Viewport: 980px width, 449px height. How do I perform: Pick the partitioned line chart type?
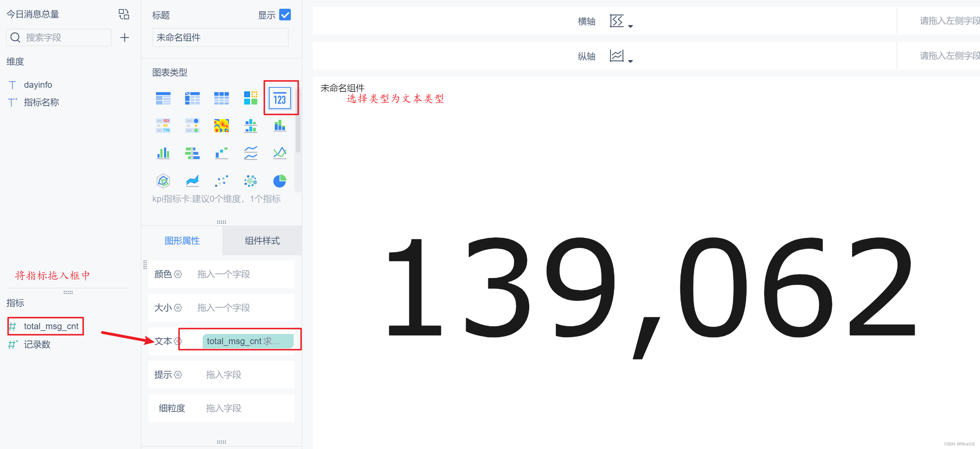pyautogui.click(x=251, y=153)
